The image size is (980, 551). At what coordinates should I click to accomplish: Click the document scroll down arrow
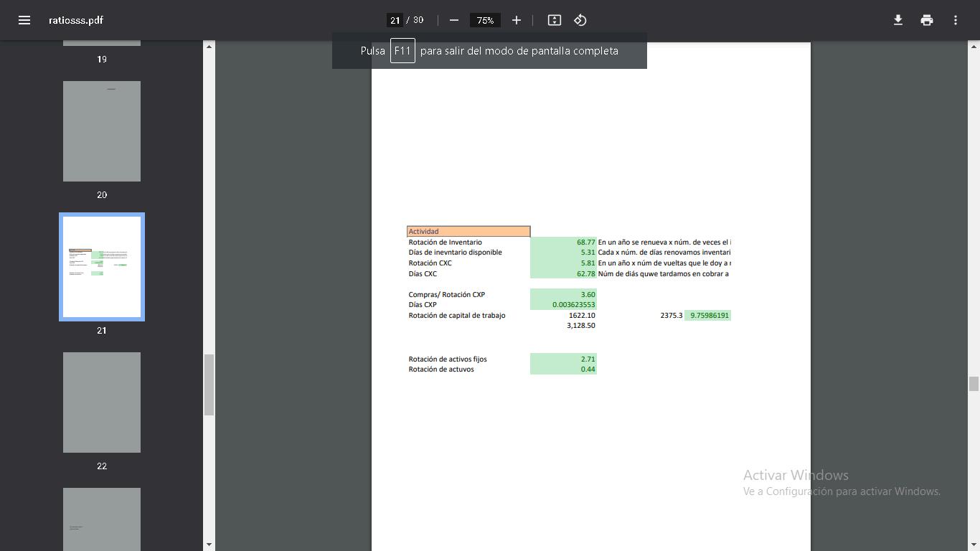click(974, 545)
